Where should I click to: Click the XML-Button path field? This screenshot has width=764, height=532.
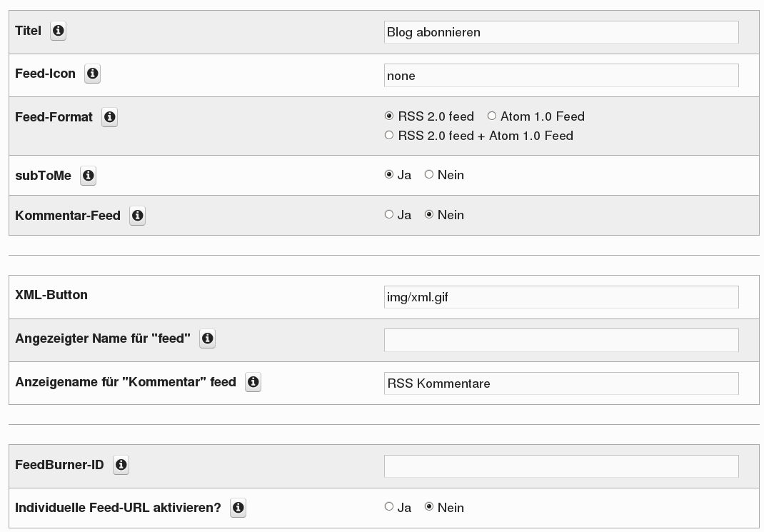[561, 297]
